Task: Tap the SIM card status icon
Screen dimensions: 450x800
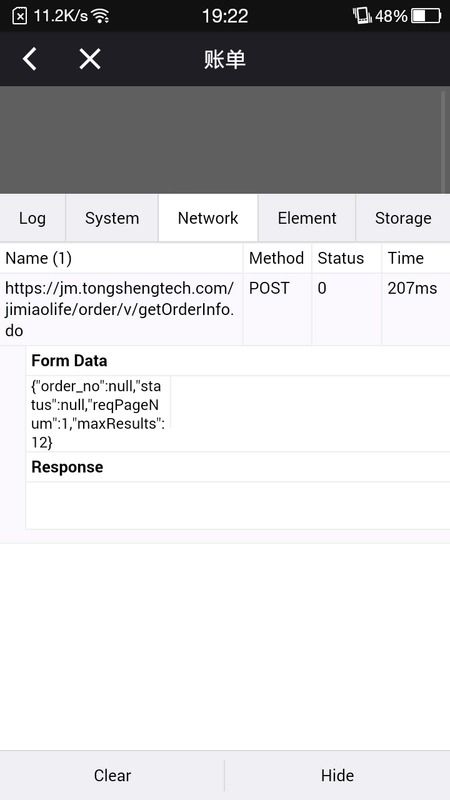Action: [x=19, y=16]
